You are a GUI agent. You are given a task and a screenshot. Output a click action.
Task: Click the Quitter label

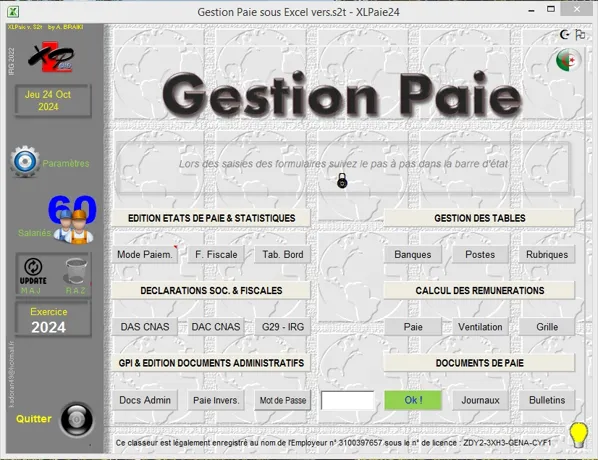coord(34,419)
